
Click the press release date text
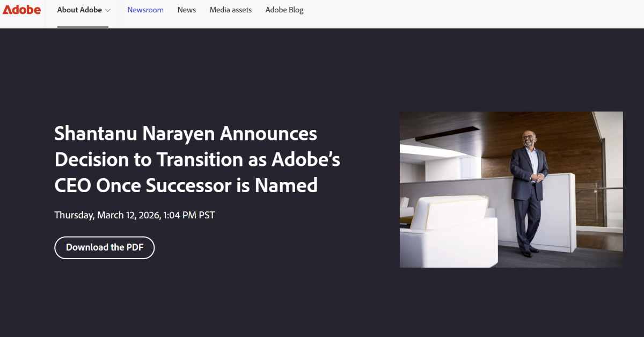[134, 215]
